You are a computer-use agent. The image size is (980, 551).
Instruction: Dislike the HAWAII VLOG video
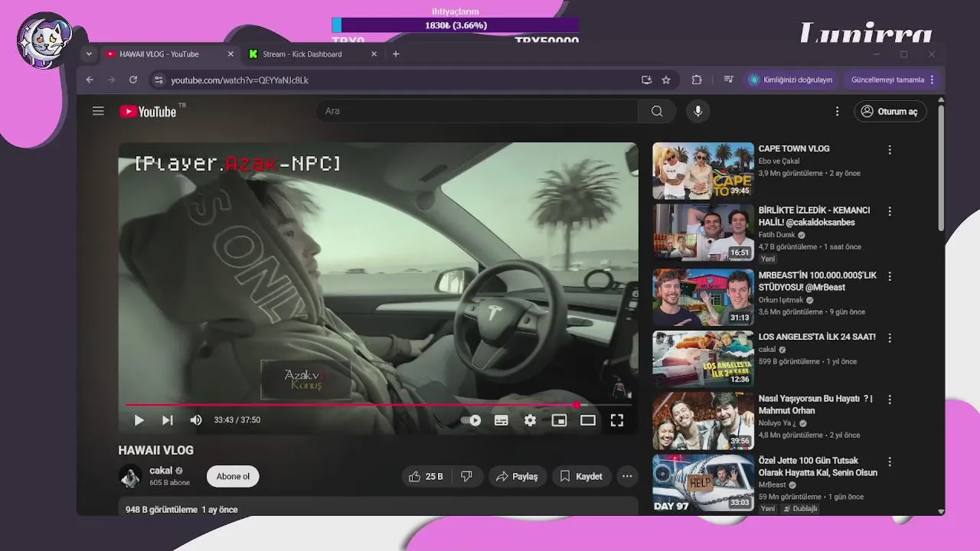point(466,476)
